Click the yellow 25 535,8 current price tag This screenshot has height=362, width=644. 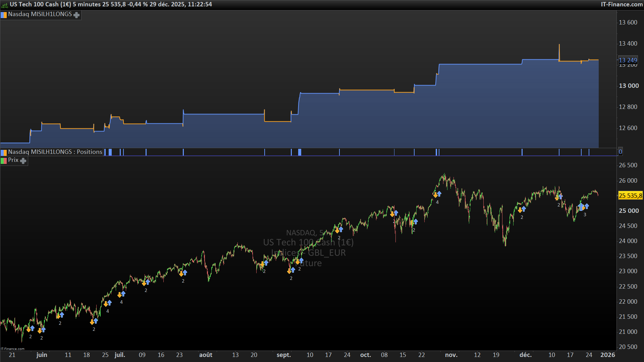click(x=630, y=196)
